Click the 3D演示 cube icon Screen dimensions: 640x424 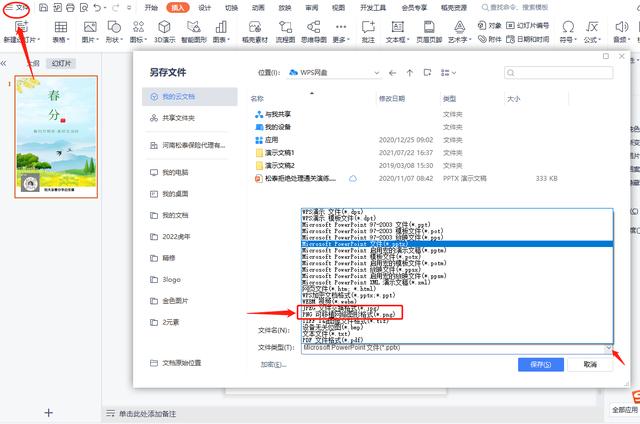coord(164,27)
